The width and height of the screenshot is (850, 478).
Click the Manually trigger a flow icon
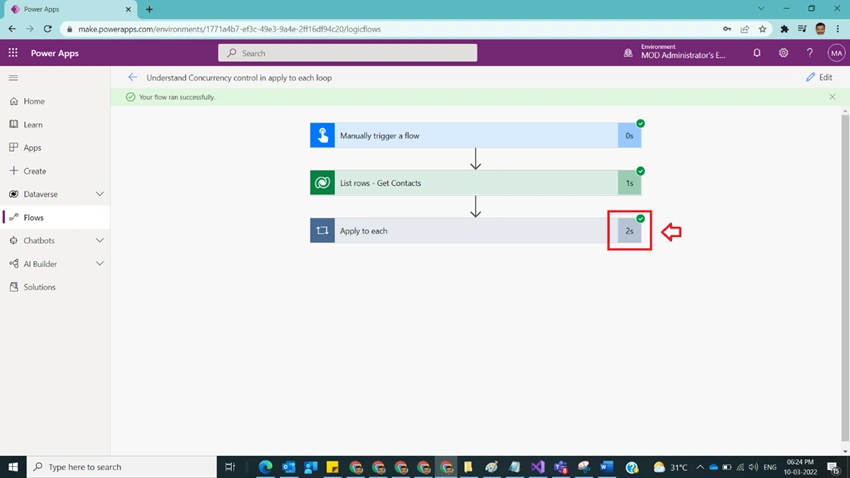point(322,135)
